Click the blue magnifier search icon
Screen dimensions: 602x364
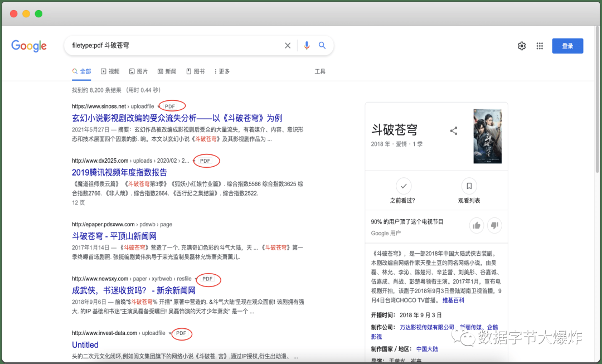click(322, 45)
